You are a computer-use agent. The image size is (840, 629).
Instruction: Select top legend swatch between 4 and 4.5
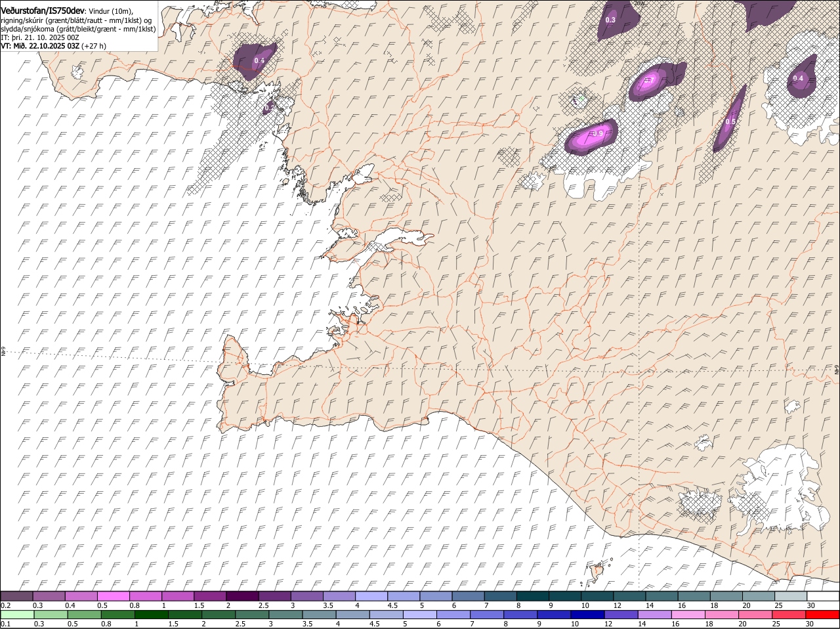(372, 596)
